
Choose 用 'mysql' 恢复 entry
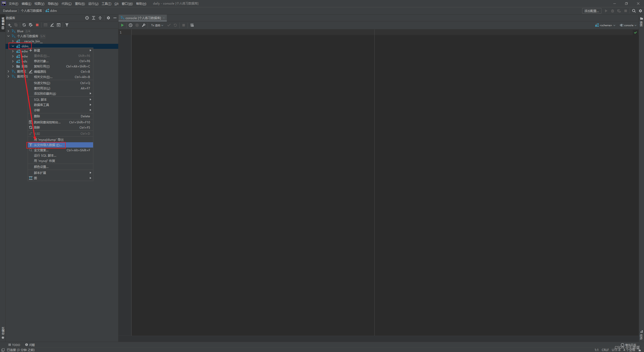tap(60, 161)
